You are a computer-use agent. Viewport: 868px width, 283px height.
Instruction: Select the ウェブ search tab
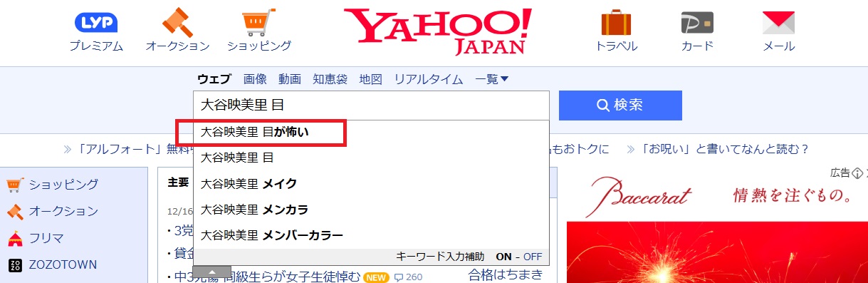(214, 79)
